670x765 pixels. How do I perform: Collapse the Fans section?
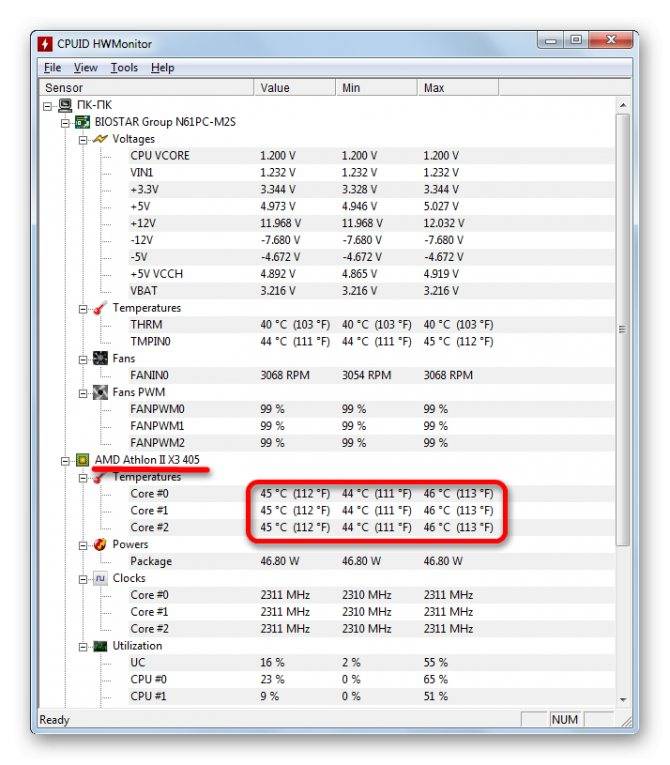[x=83, y=360]
